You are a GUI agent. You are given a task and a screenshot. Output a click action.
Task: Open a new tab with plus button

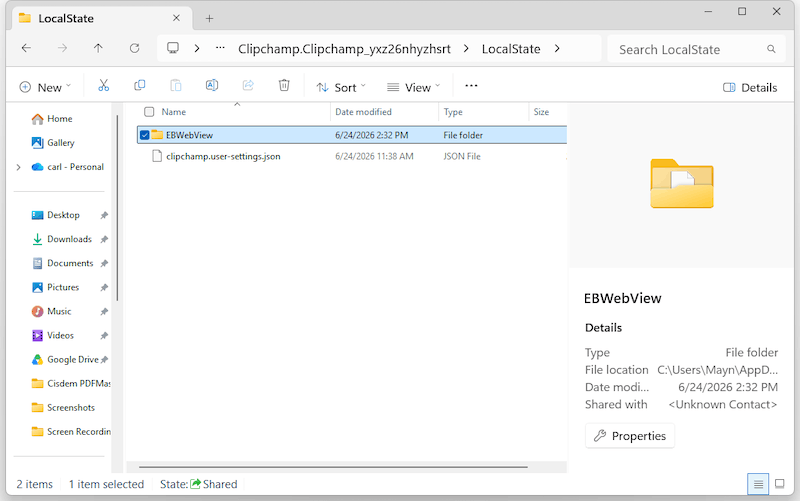click(209, 18)
